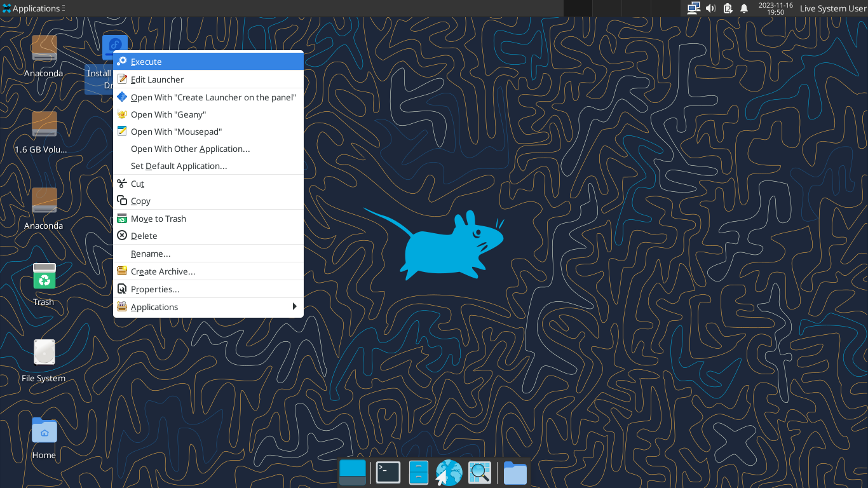Launch the Terminal from the dock
The image size is (868, 488).
tap(388, 472)
